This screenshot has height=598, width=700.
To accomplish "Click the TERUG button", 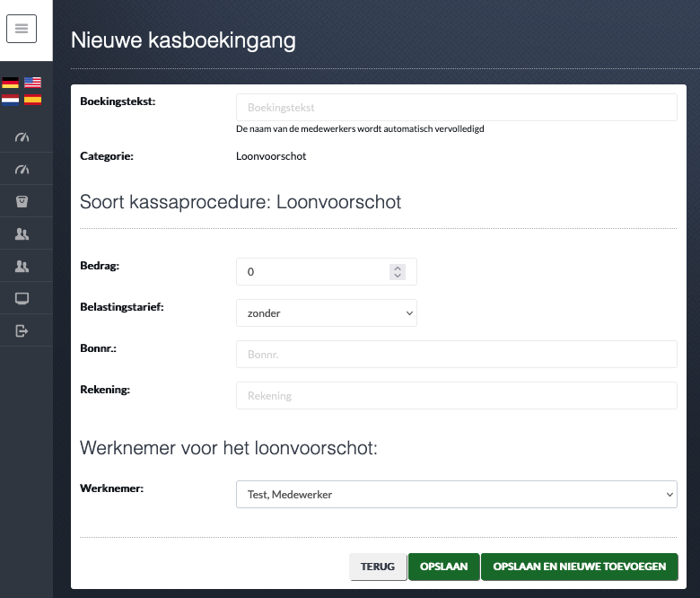I will 378,567.
